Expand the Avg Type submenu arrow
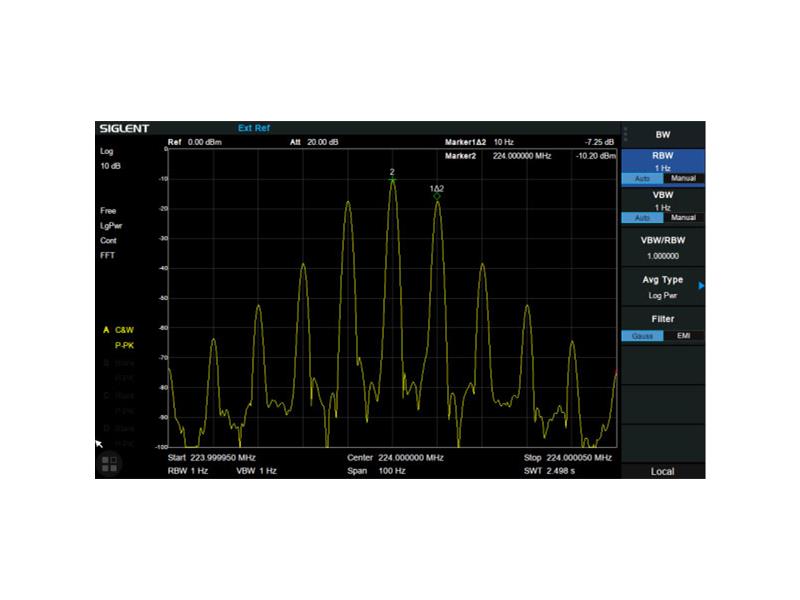Image resolution: width=800 pixels, height=600 pixels. (701, 286)
